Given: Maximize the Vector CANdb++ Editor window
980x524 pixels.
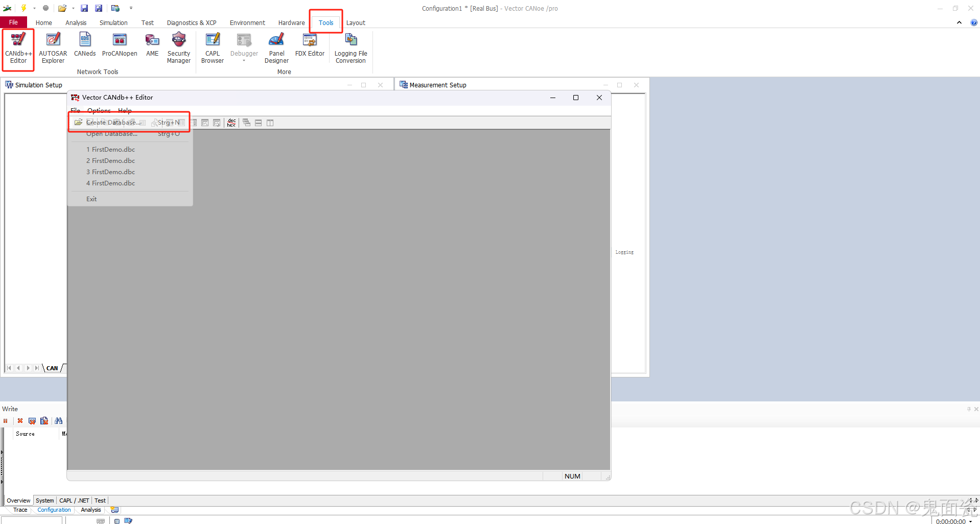Looking at the screenshot, I should pyautogui.click(x=576, y=98).
